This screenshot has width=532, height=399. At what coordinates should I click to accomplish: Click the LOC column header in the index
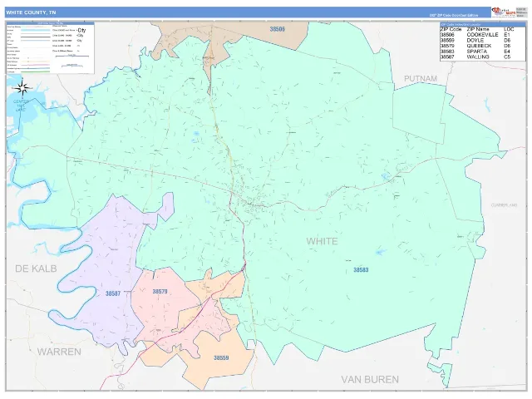(x=509, y=30)
